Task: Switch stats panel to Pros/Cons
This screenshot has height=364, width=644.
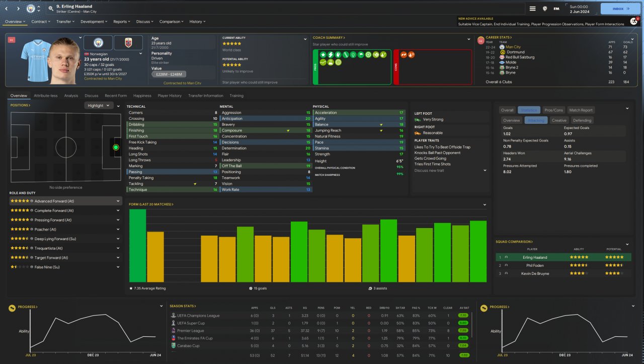Action: 553,110
